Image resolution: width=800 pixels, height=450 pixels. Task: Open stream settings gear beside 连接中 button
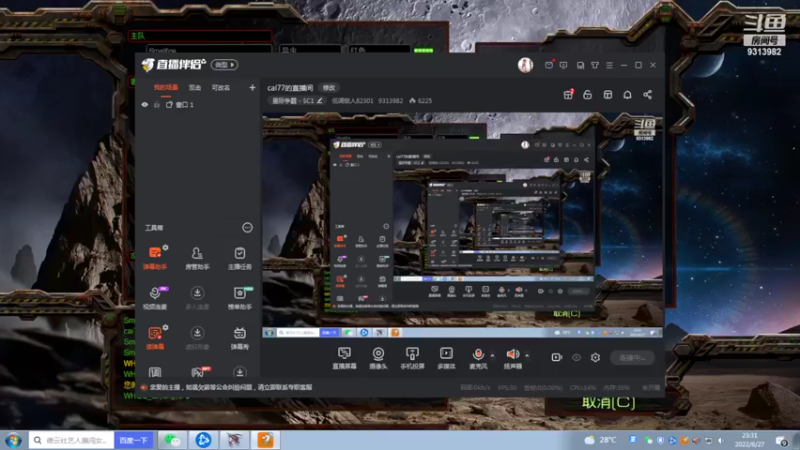595,358
